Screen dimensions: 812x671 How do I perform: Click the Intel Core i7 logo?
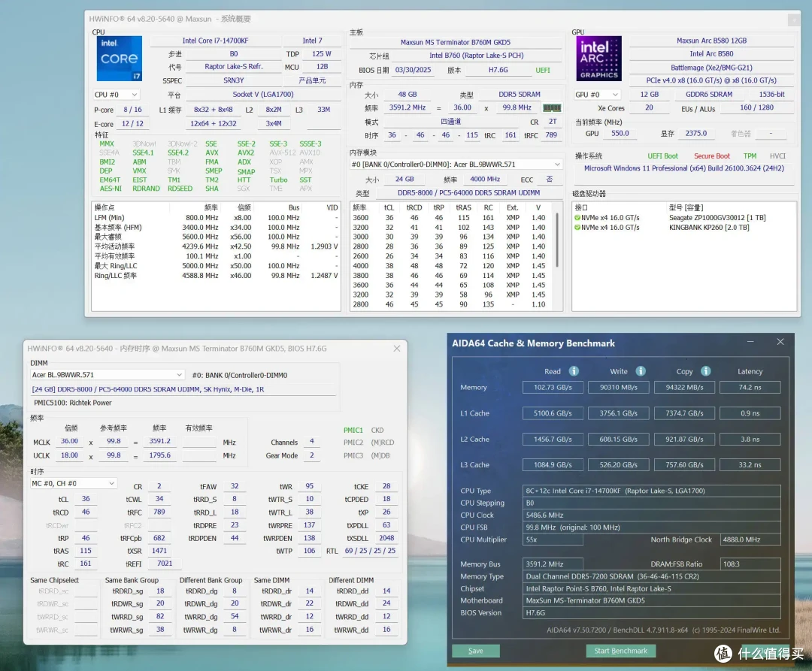(119, 58)
